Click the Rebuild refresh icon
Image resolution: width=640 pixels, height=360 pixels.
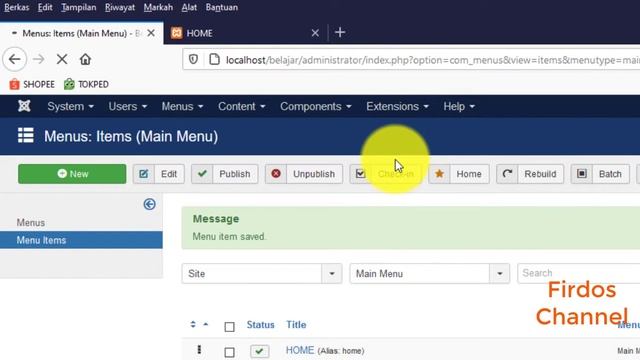(x=507, y=174)
